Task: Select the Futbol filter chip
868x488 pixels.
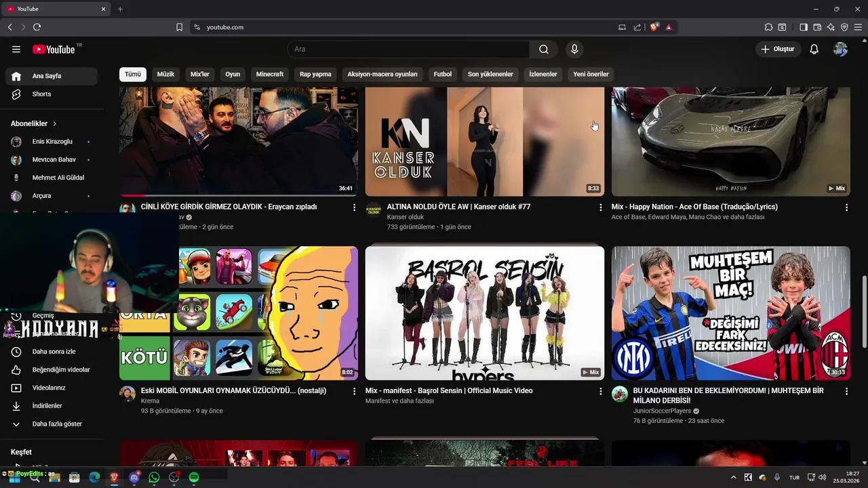Action: (x=443, y=74)
